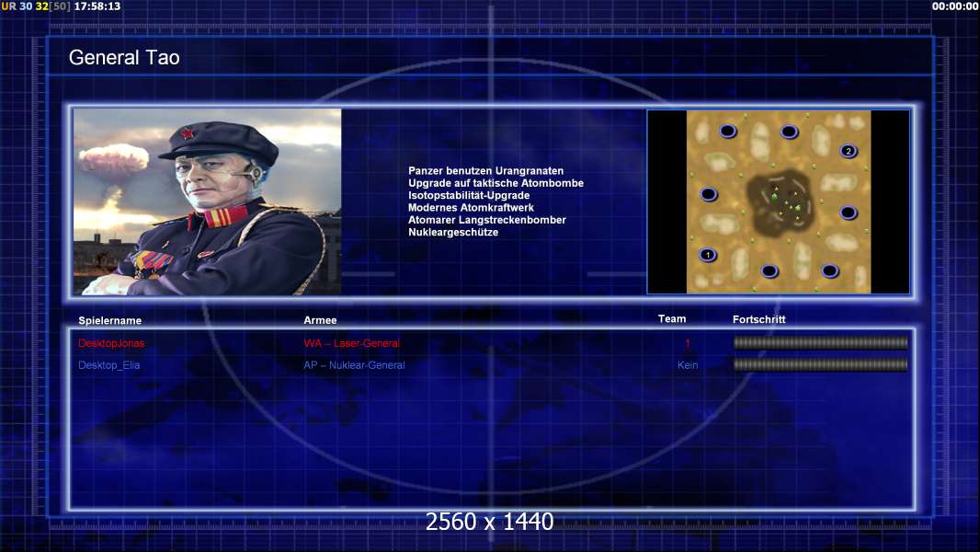This screenshot has width=980, height=552.
Task: Click the 'Fortschritt' column header
Action: click(x=758, y=319)
